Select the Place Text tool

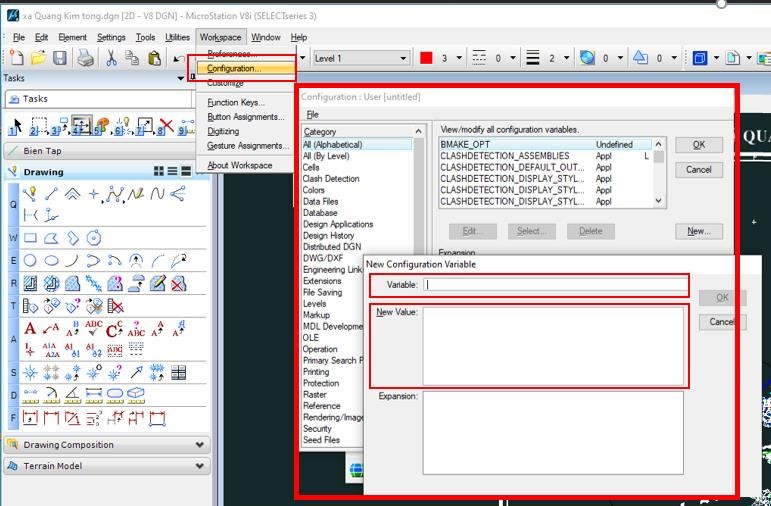(30, 328)
